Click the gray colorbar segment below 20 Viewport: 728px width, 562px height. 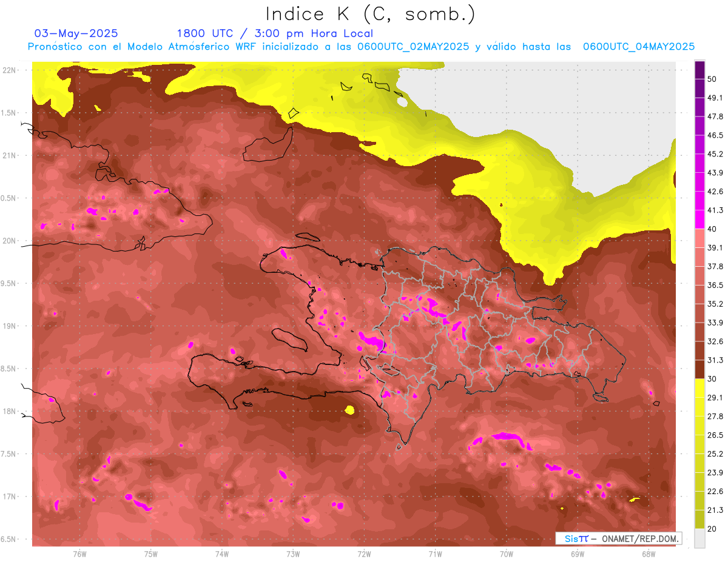click(699, 538)
